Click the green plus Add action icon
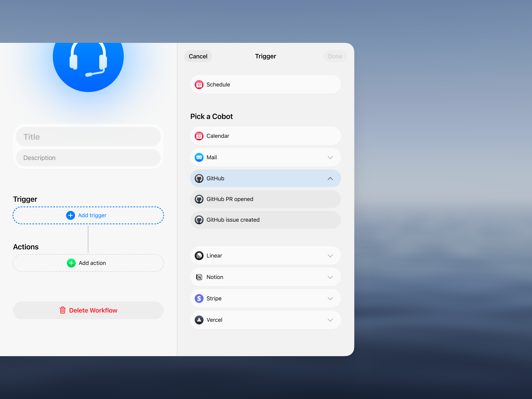532x399 pixels. point(71,263)
